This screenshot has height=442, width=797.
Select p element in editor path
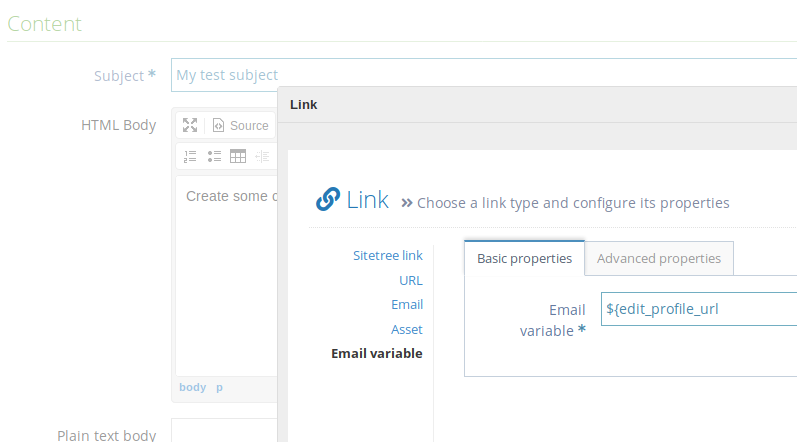pyautogui.click(x=219, y=387)
